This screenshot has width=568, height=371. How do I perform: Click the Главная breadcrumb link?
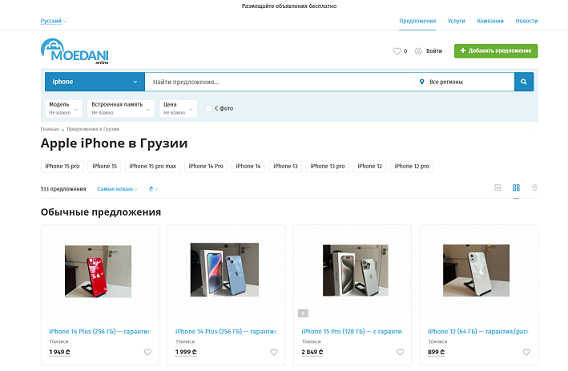click(x=50, y=129)
